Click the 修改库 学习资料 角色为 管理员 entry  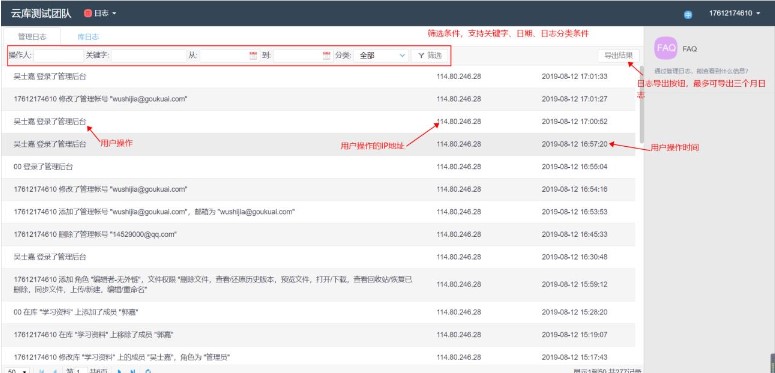(x=122, y=357)
